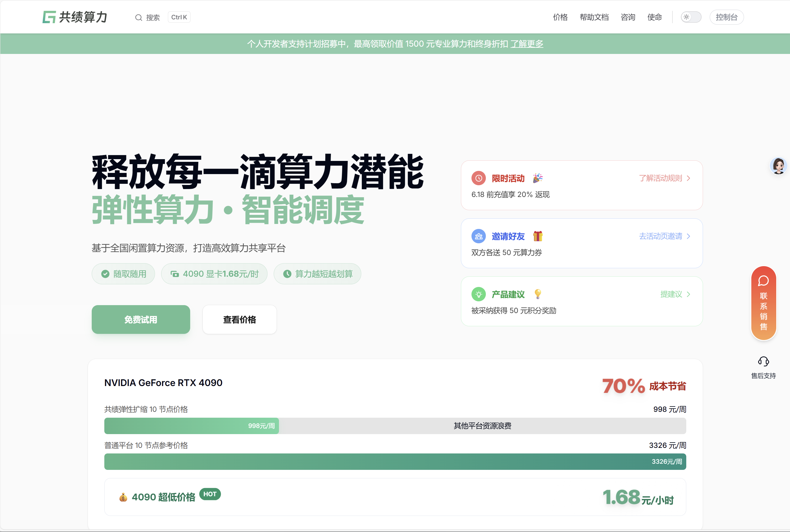Open the 控制台 button
Viewport: 790px width, 532px height.
click(x=726, y=17)
